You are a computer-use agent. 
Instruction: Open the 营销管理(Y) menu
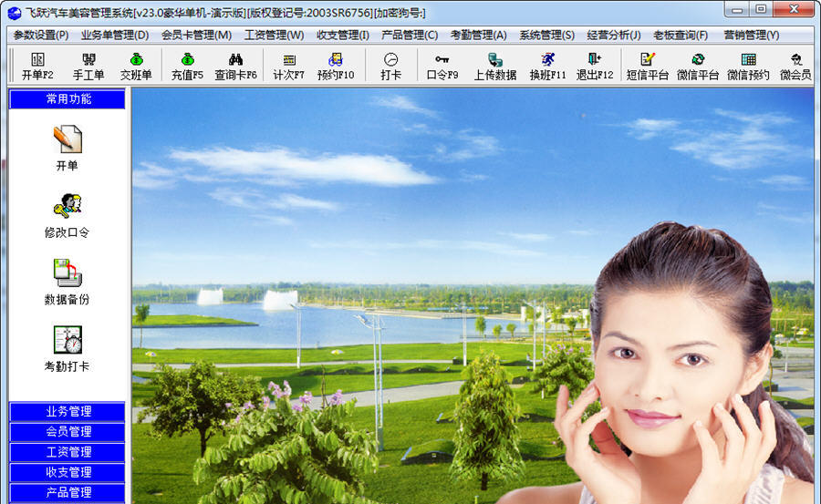coord(752,35)
